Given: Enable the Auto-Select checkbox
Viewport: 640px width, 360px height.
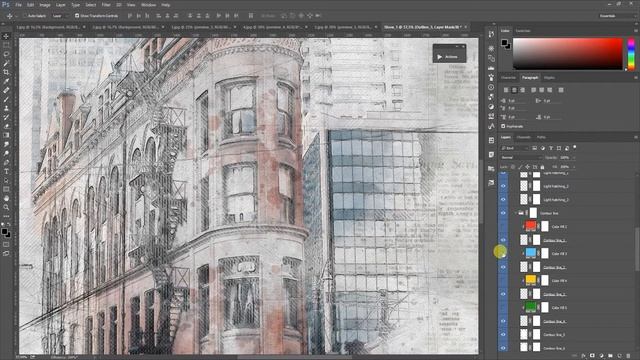Looking at the screenshot, I should tap(25, 16).
